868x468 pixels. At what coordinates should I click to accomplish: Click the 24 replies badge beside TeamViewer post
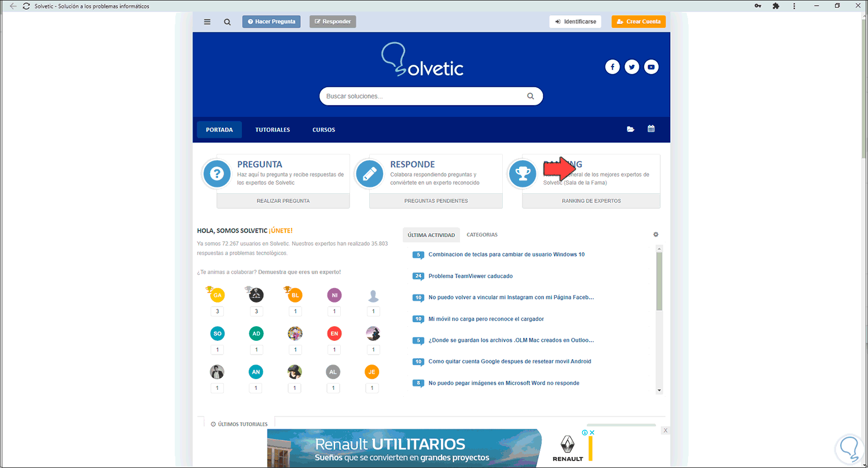418,276
